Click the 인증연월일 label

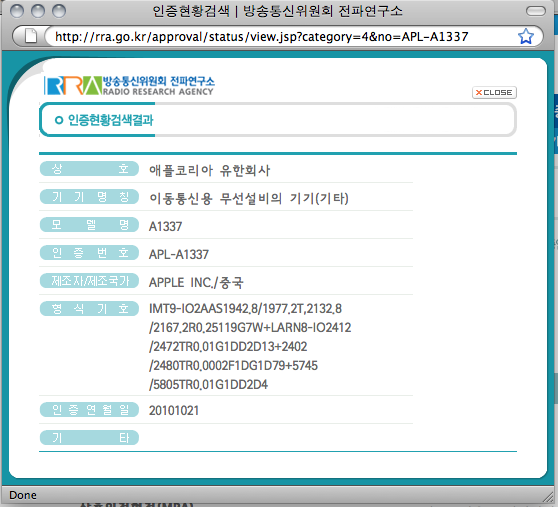89,410
